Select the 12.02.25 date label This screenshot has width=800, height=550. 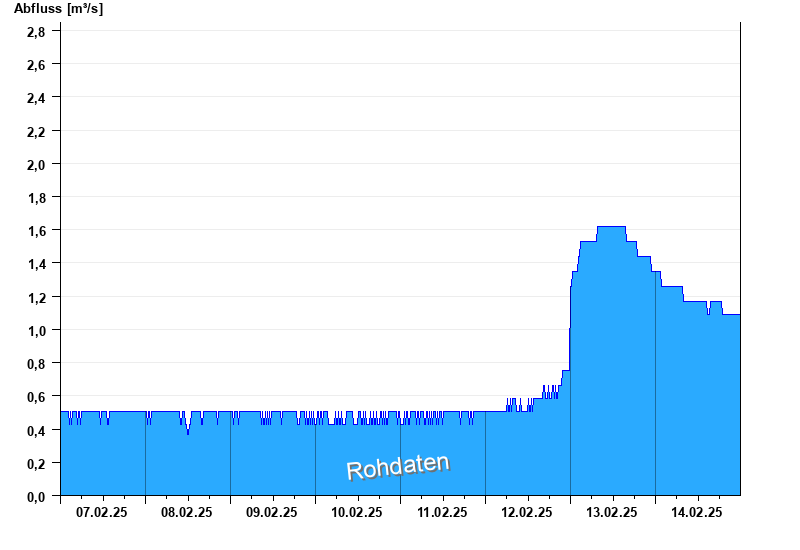tap(527, 512)
